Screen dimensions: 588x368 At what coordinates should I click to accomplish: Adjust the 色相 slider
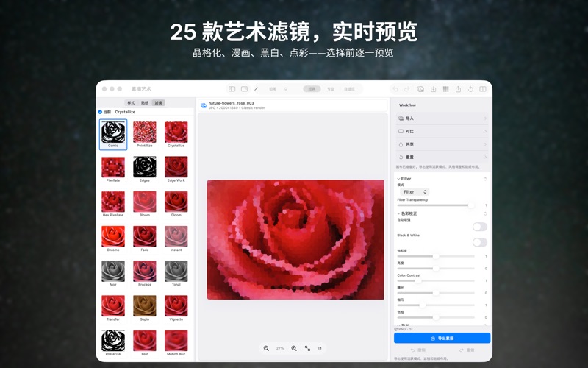[x=436, y=318]
